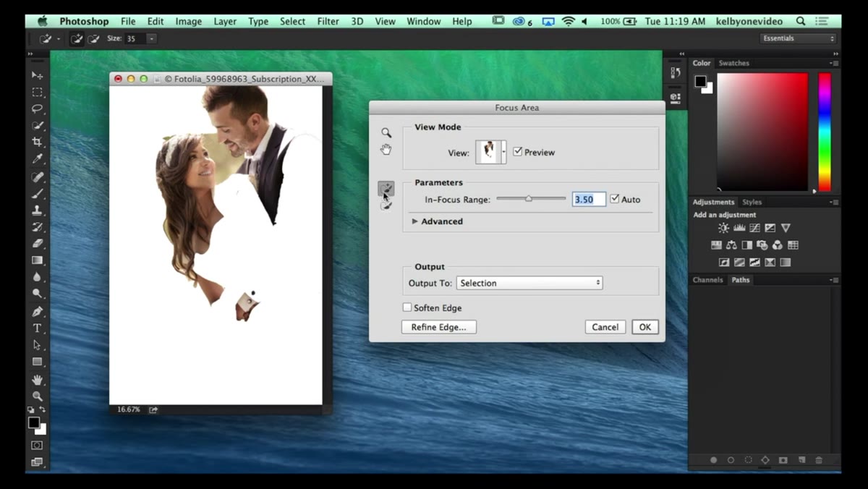Image resolution: width=868 pixels, height=489 pixels.
Task: Click the brush Size input field
Action: pos(135,38)
